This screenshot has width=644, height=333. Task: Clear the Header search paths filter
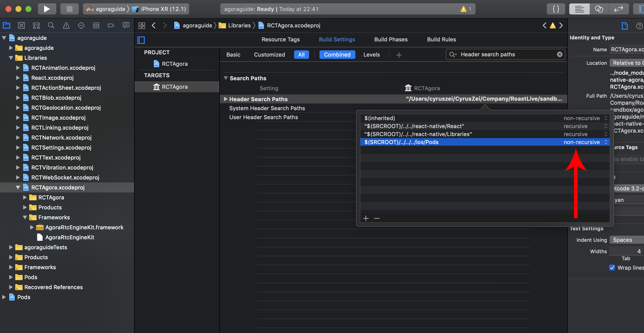coord(560,54)
